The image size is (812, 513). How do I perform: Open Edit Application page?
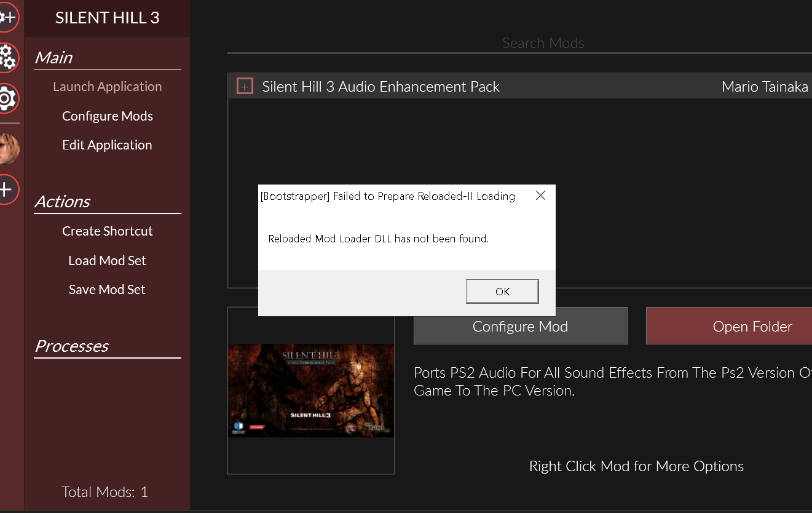[x=107, y=145]
